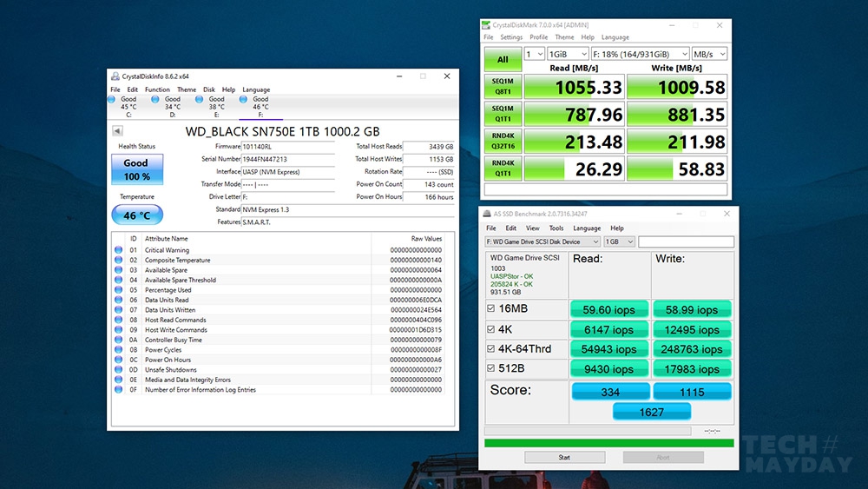Image resolution: width=868 pixels, height=489 pixels.
Task: Click the previous disk arrow in CrystalDiskInfo
Action: [x=117, y=130]
